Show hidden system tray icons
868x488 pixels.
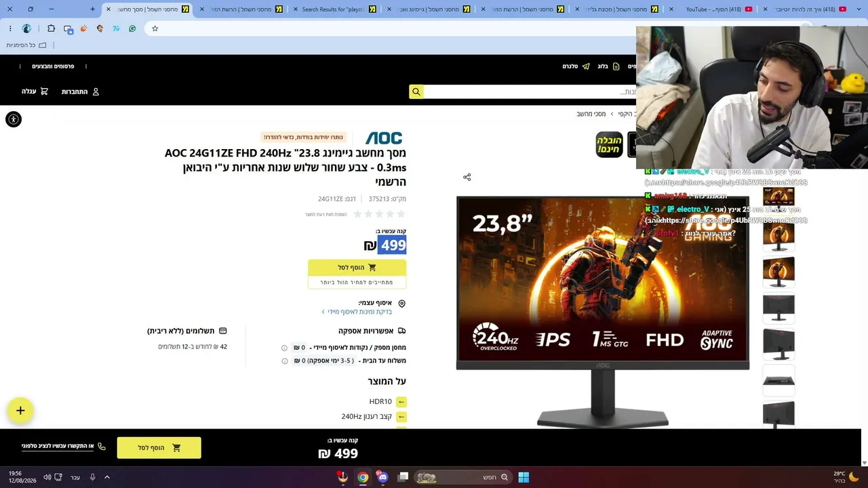coord(106,477)
